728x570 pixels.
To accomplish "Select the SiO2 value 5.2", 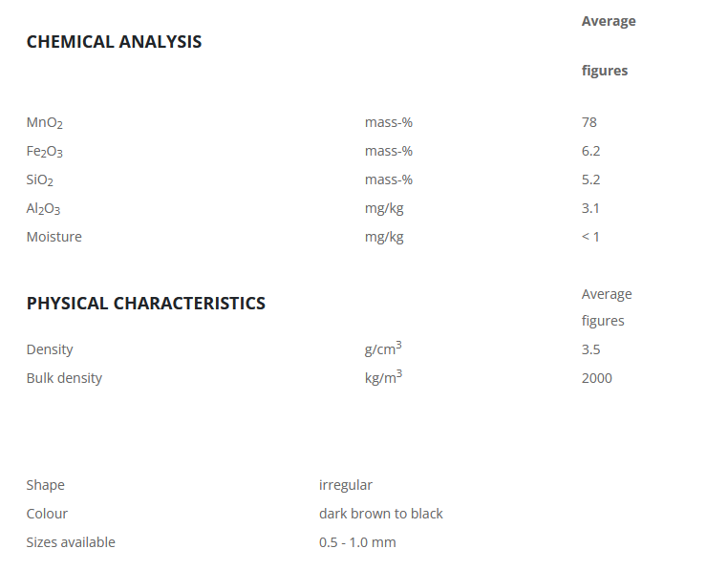I will 590,179.
